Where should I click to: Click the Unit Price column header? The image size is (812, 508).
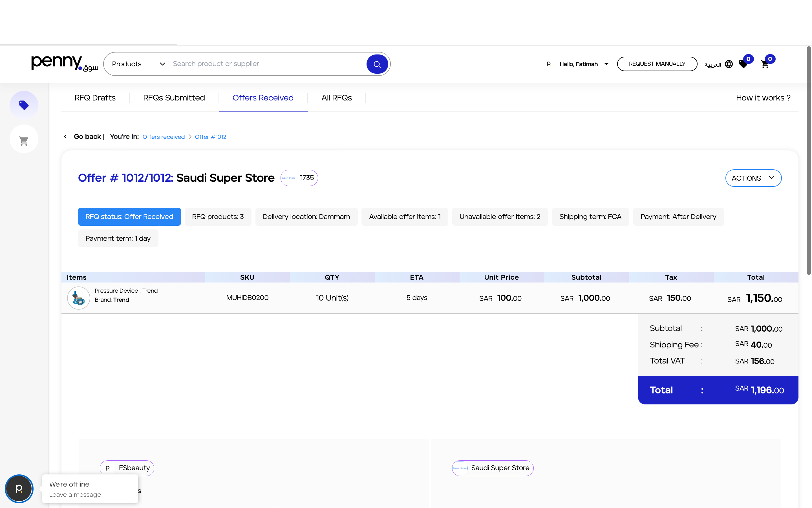point(501,277)
